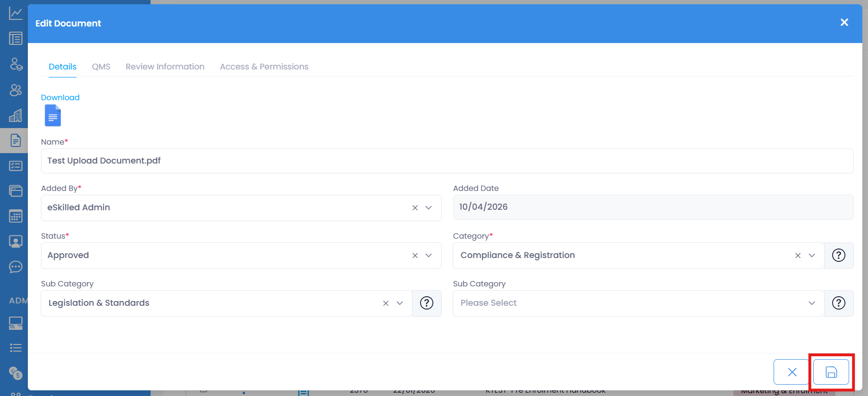The image size is (868, 396).
Task: Close the Edit Document dialog
Action: click(x=844, y=23)
